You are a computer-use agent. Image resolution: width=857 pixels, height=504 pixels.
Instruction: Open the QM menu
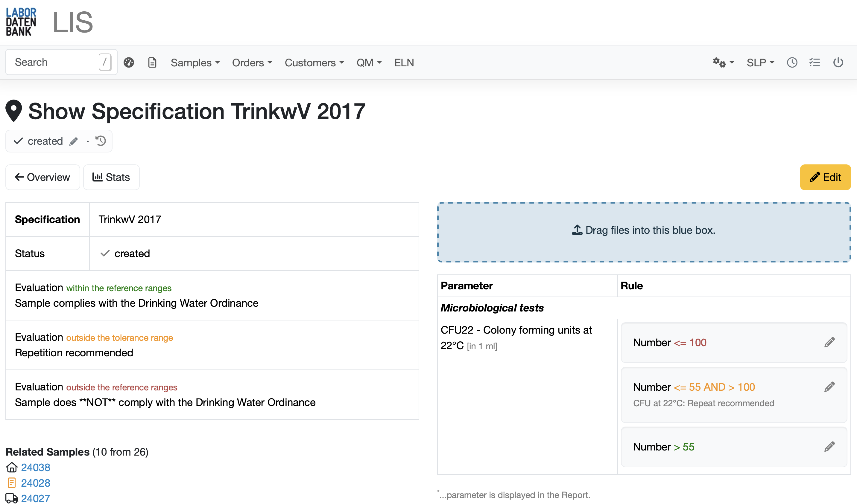pos(369,62)
